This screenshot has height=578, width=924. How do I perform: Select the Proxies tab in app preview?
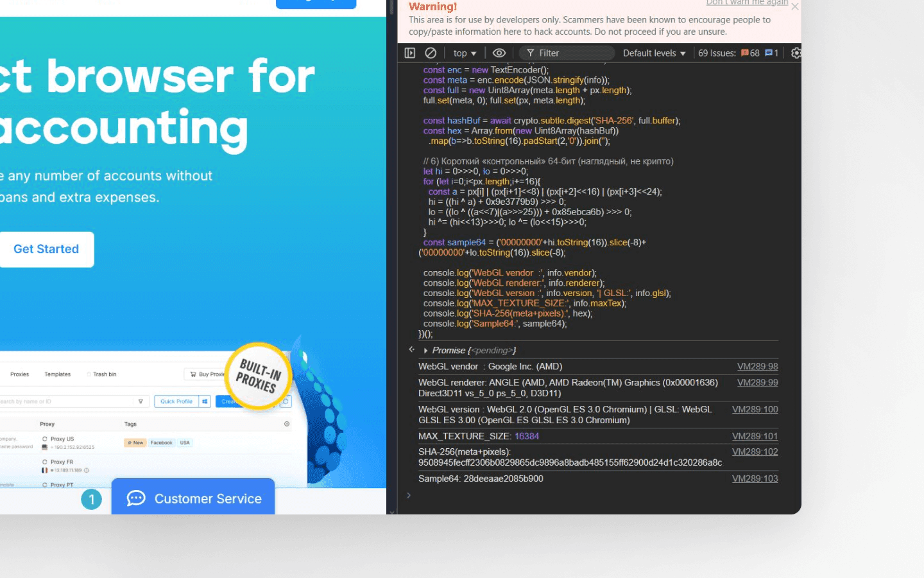coord(19,374)
